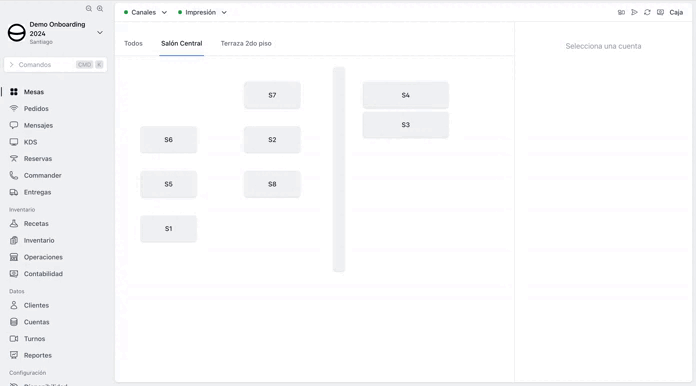Click the Caja button
The width and height of the screenshot is (696, 386).
[x=676, y=12]
